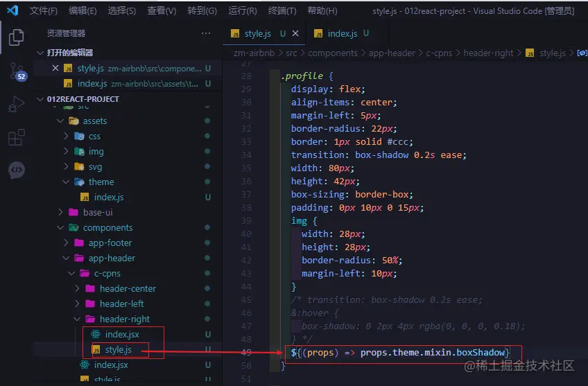This screenshot has width=588, height=386.
Task: Click breadcrumb segment components
Action: point(333,53)
